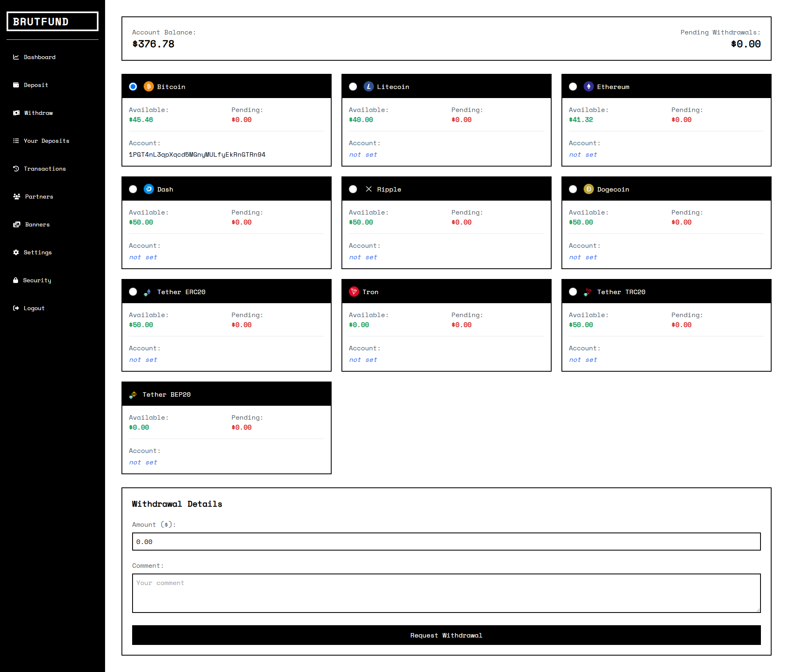Viewport: 788px width, 672px height.
Task: Select the Tether TRC20 radio button
Action: [x=573, y=292]
